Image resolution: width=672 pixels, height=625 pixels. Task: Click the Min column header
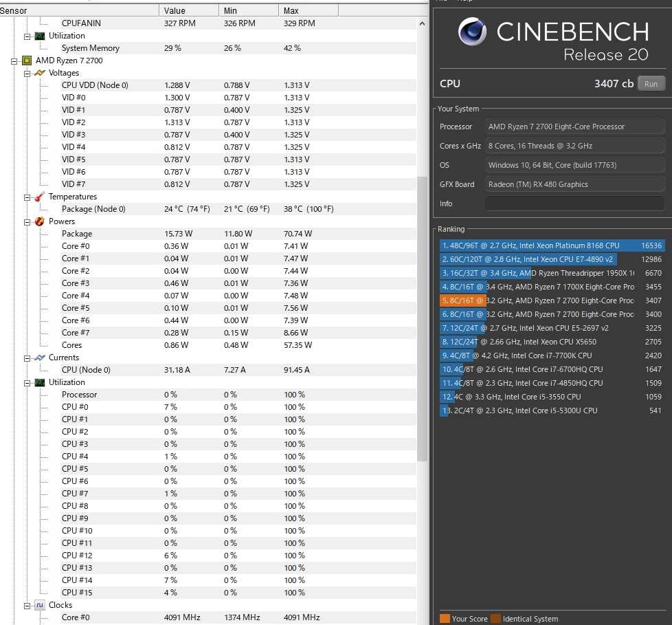pyautogui.click(x=249, y=11)
